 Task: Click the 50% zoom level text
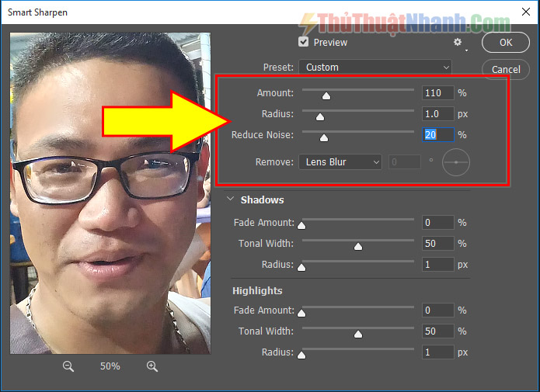point(110,366)
